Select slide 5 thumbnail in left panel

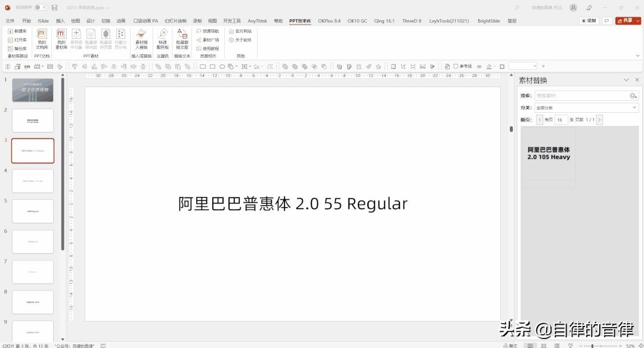[x=33, y=211]
